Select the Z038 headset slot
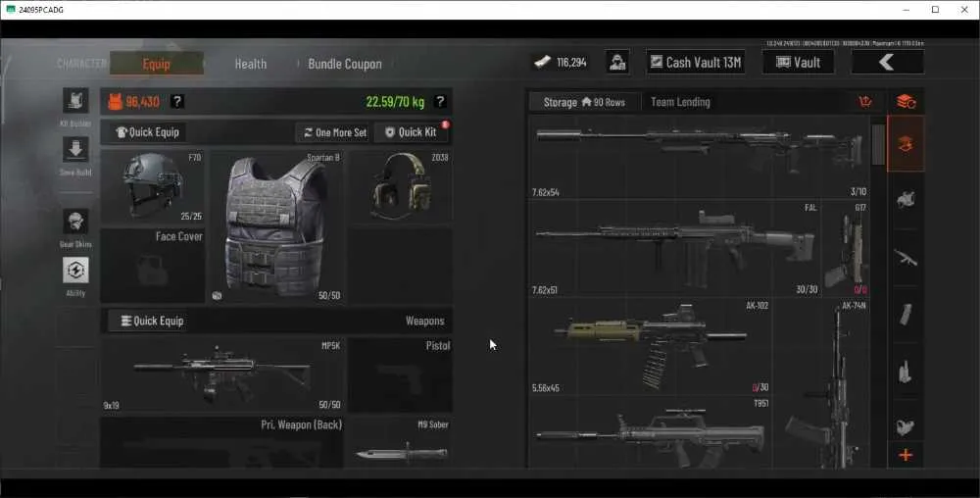 [400, 187]
